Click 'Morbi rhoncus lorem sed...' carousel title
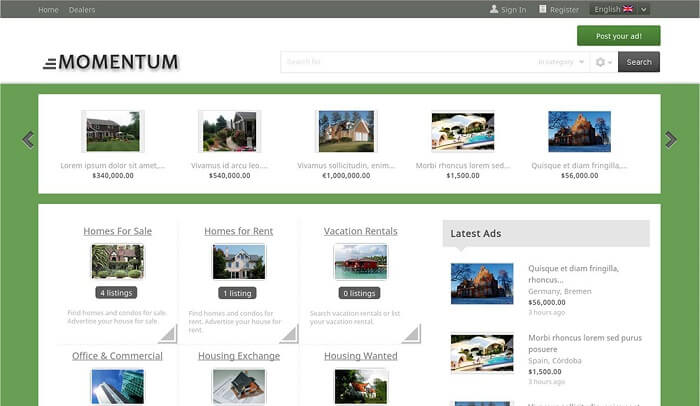 [x=463, y=165]
